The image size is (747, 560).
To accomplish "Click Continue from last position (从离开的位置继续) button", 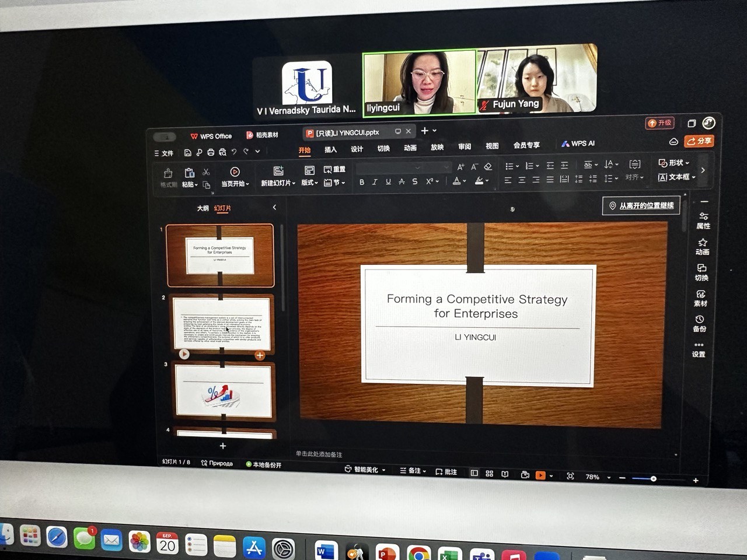I will [x=641, y=205].
